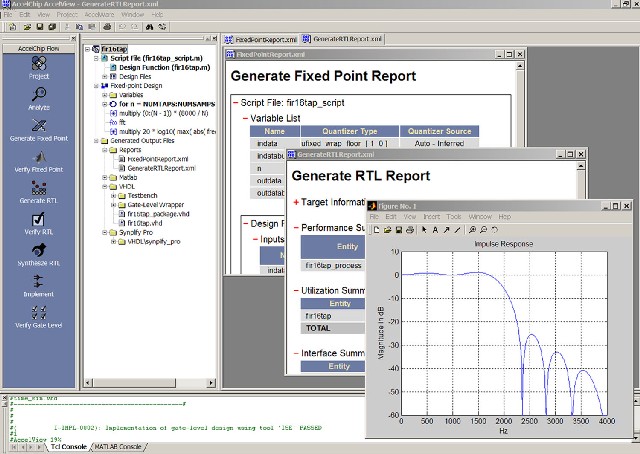Click the open icon in figure toolbar
This screenshot has width=640, height=454.
point(388,230)
